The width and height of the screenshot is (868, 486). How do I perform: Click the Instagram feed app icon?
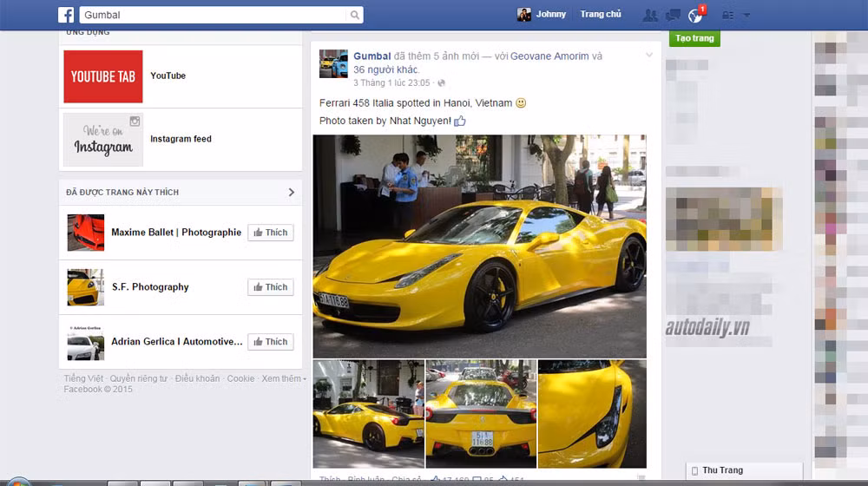tap(103, 139)
